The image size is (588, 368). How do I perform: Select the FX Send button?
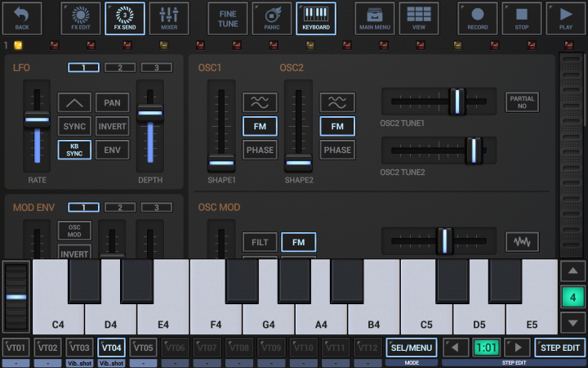click(125, 18)
